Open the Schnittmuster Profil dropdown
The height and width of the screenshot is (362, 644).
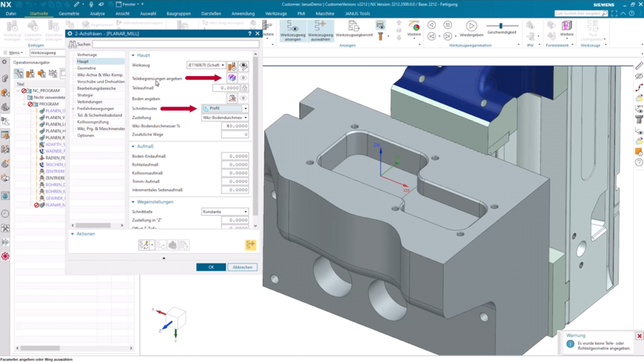[x=225, y=109]
